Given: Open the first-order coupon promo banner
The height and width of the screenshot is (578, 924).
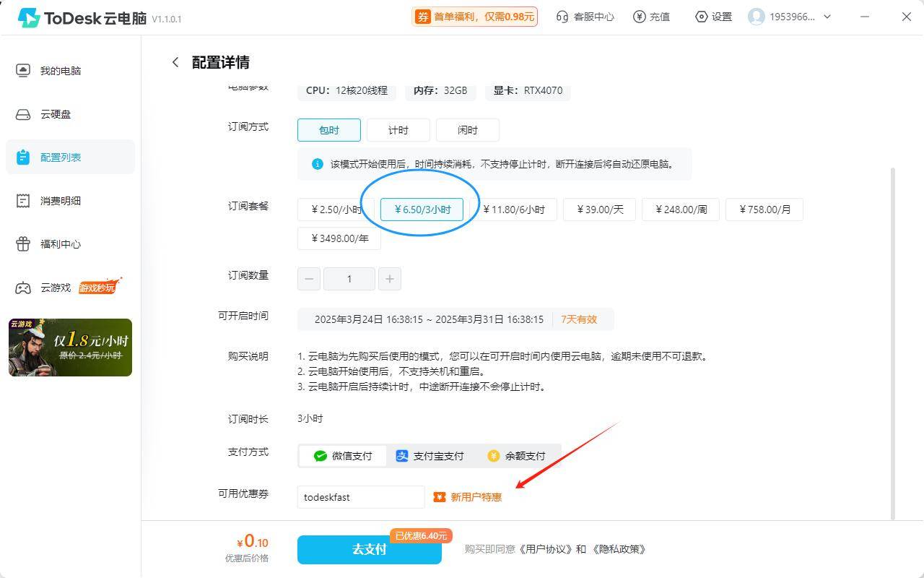Looking at the screenshot, I should pyautogui.click(x=474, y=17).
